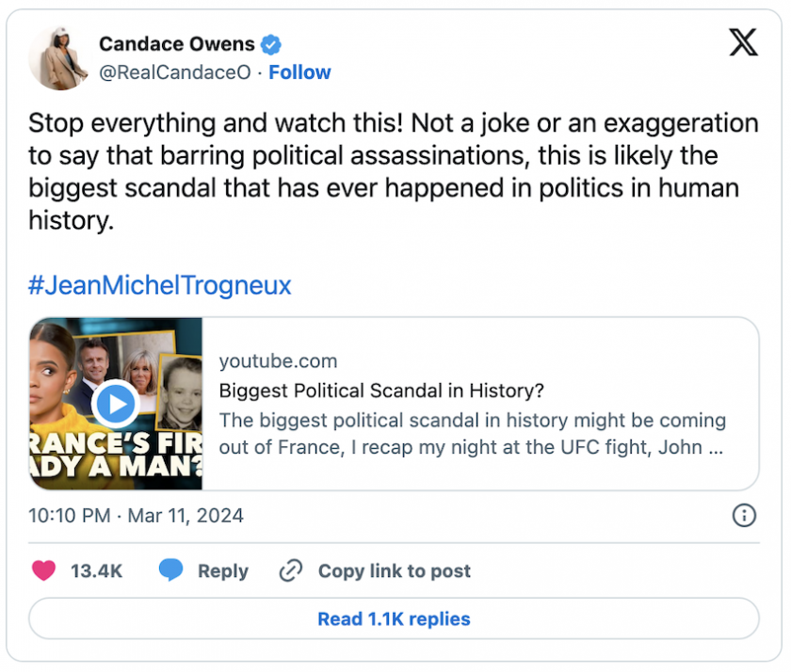
Task: Play the embedded YouTube video
Action: (x=116, y=404)
